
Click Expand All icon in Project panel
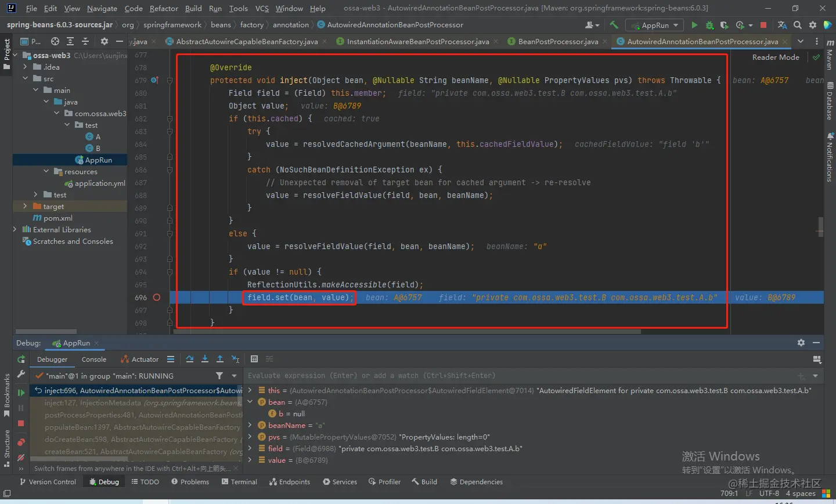pyautogui.click(x=70, y=41)
